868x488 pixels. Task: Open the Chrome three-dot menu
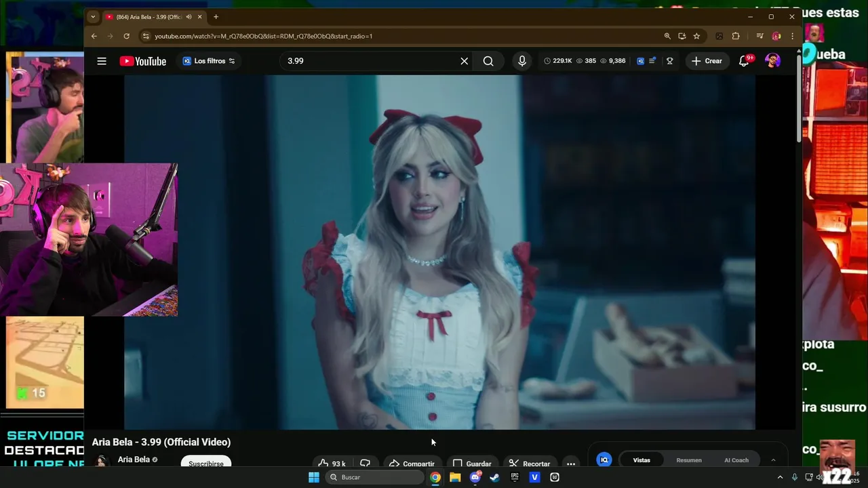tap(792, 36)
